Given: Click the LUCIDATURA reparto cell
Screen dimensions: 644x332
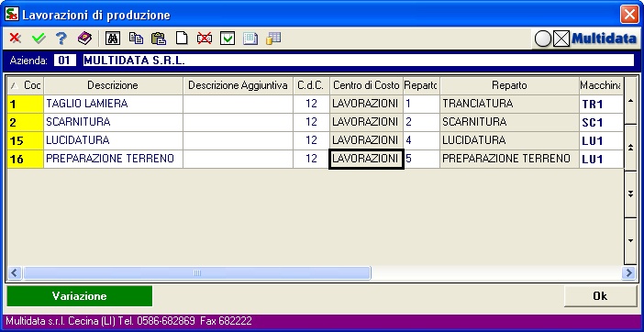Looking at the screenshot, I should click(509, 140).
